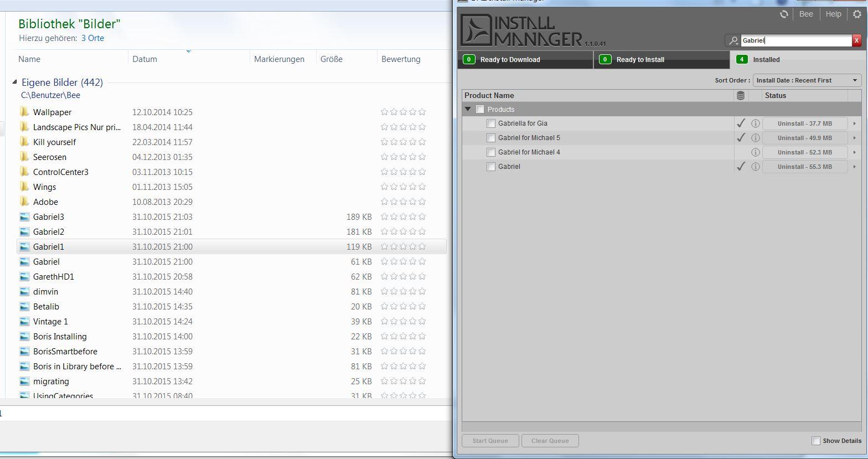Expand the arrow right of Gabriel for Michael 4
The width and height of the screenshot is (868, 459).
coord(855,152)
